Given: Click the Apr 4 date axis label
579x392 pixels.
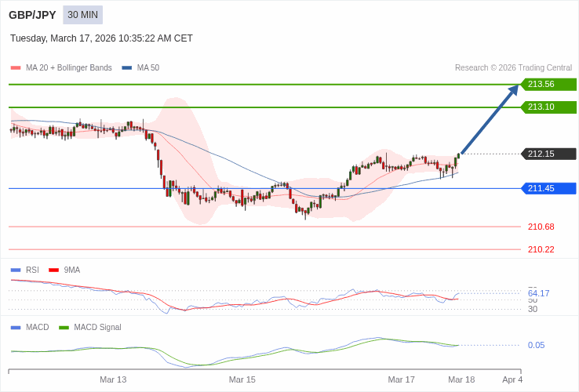Looking at the screenshot, I should (512, 379).
